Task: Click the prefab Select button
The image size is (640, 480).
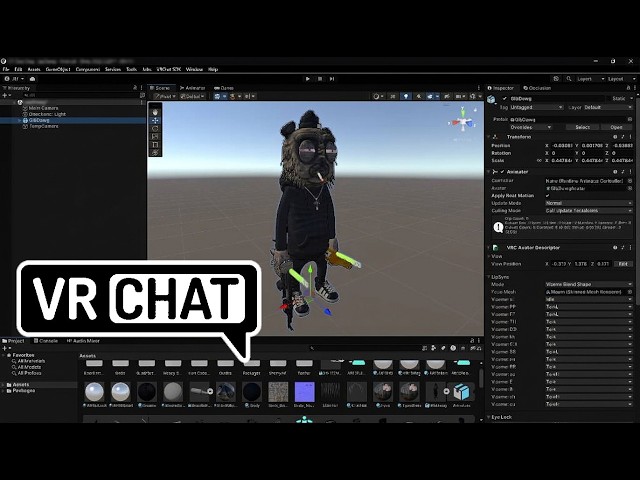Action: [582, 127]
